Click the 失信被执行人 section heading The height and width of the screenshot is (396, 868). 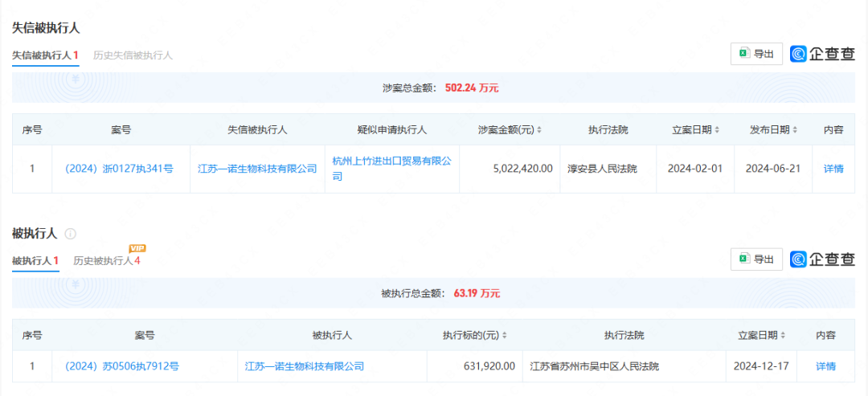(46, 28)
